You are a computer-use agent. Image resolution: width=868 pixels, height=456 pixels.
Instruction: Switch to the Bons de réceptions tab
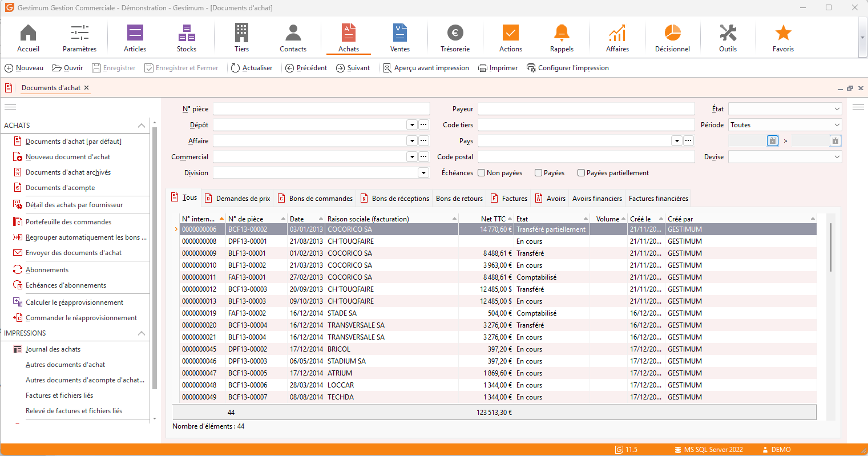[395, 199]
